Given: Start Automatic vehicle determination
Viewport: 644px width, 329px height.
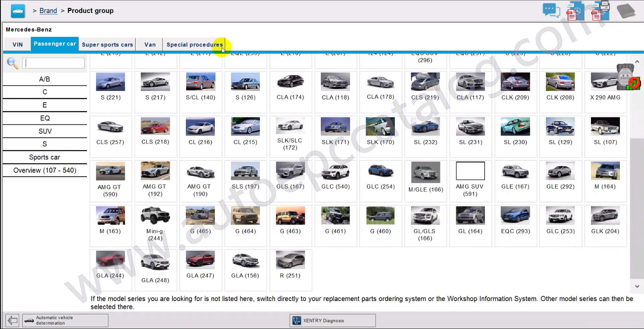Looking at the screenshot, I should click(x=65, y=320).
